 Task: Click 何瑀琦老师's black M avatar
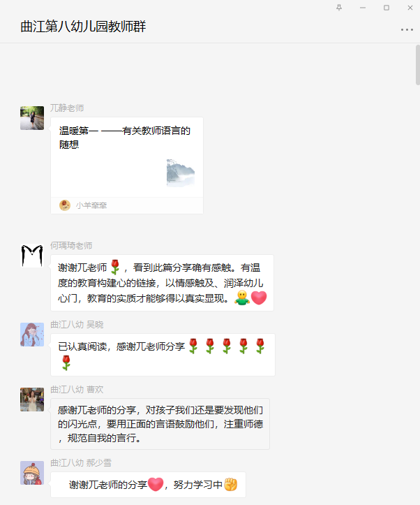tap(32, 256)
